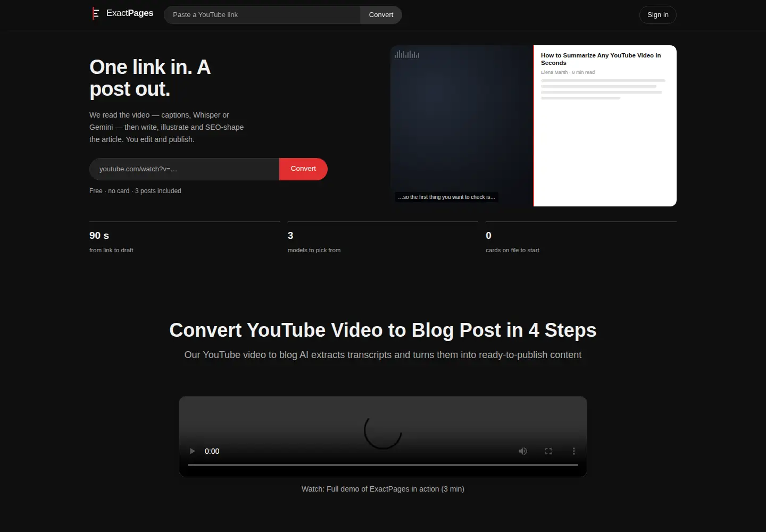Click the red Convert button
Screen dimensions: 766x532
click(303, 169)
